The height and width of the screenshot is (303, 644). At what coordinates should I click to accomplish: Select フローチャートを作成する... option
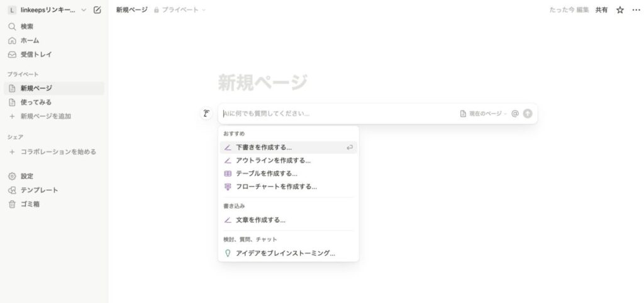point(288,187)
